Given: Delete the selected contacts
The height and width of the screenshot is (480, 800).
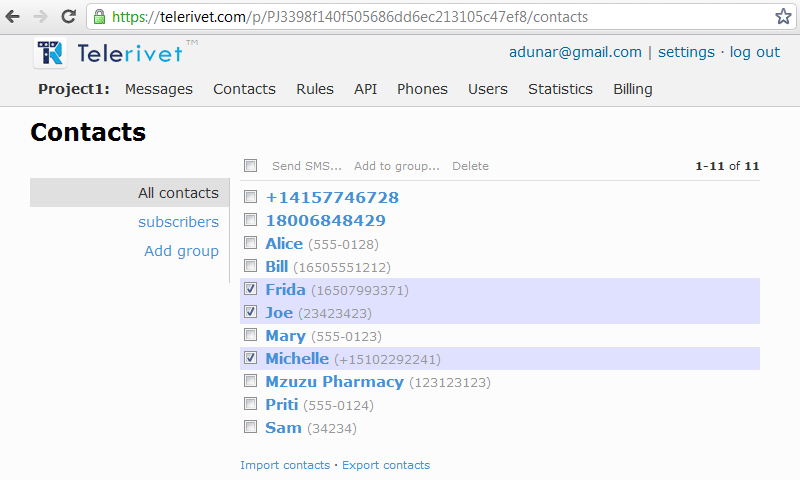Looking at the screenshot, I should [x=470, y=166].
